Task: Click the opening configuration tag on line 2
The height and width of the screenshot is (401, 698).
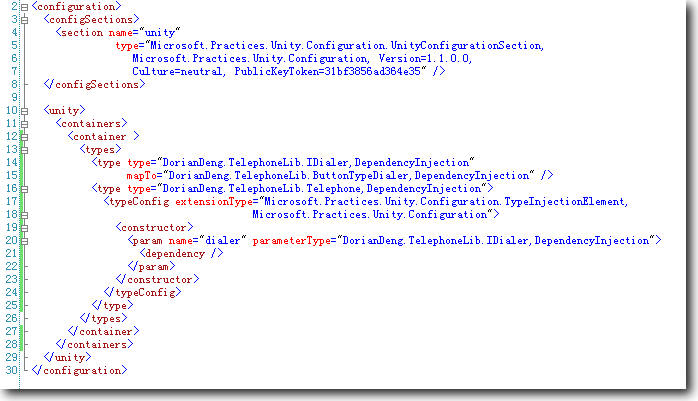Action: 77,7
